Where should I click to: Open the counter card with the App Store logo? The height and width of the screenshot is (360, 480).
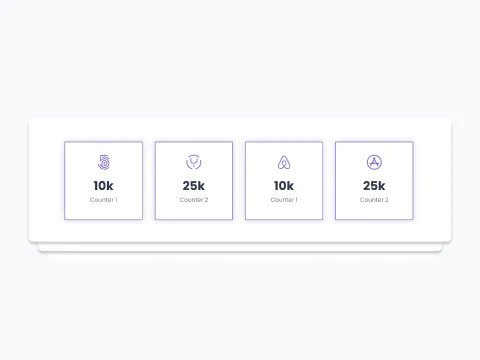pos(374,181)
